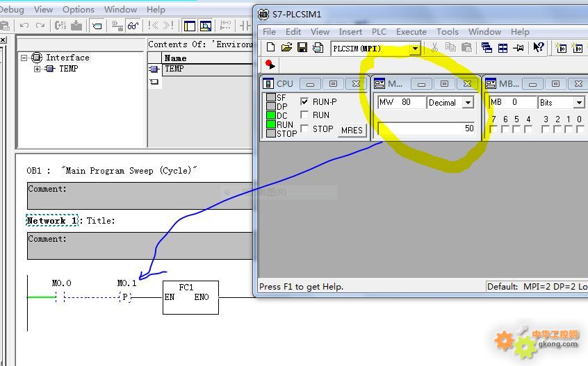Click the value field showing 50
The height and width of the screenshot is (366, 588).
pos(426,128)
